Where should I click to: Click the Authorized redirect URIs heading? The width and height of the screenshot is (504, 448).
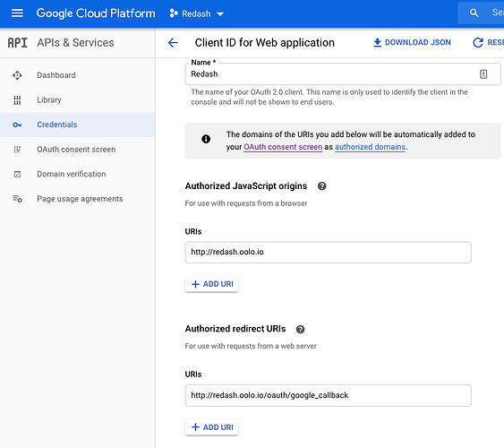235,329
